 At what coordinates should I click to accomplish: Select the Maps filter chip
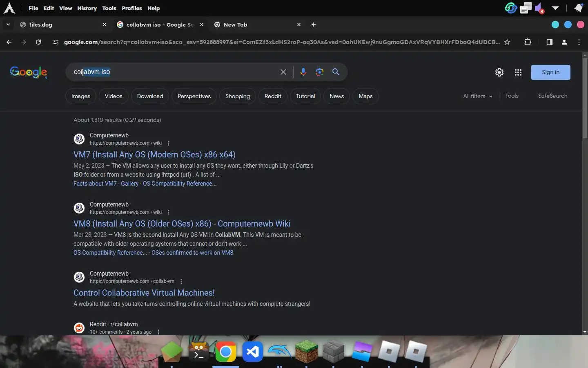click(365, 96)
